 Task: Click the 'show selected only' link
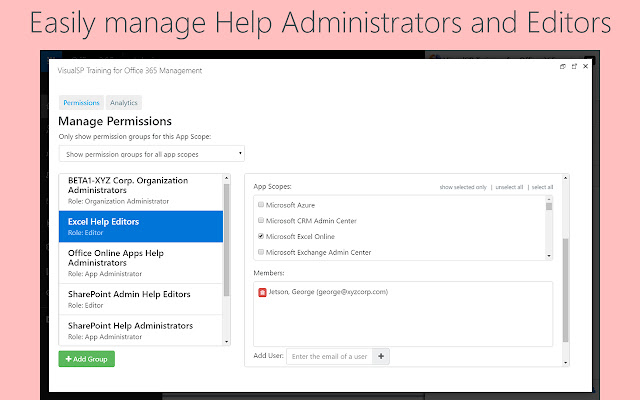(x=463, y=187)
